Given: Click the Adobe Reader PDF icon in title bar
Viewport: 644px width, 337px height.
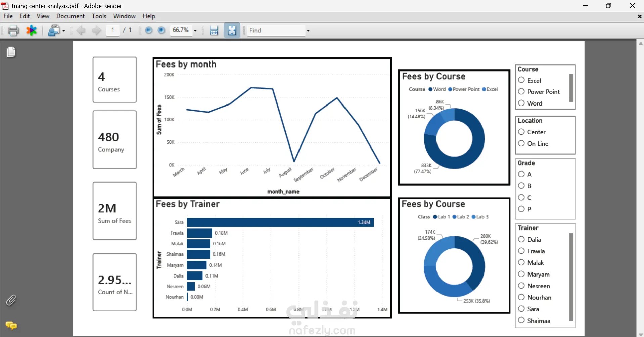Looking at the screenshot, I should tap(5, 6).
